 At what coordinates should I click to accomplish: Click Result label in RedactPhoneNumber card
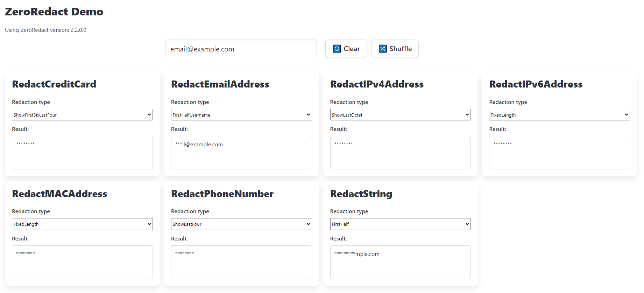(179, 239)
